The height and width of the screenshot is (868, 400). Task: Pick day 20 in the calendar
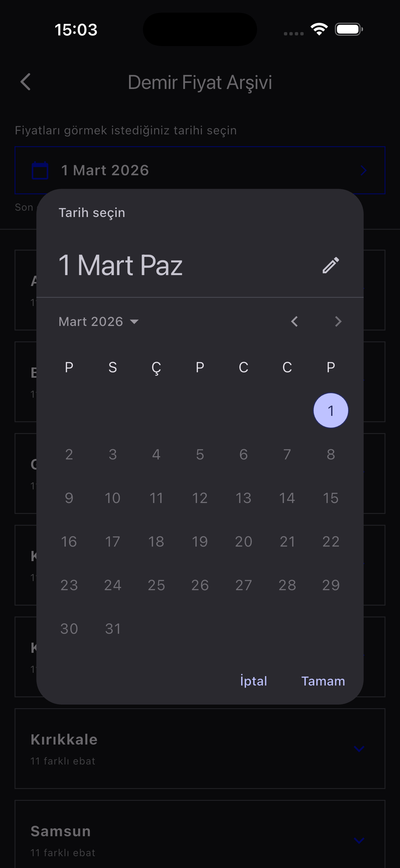coord(244,541)
